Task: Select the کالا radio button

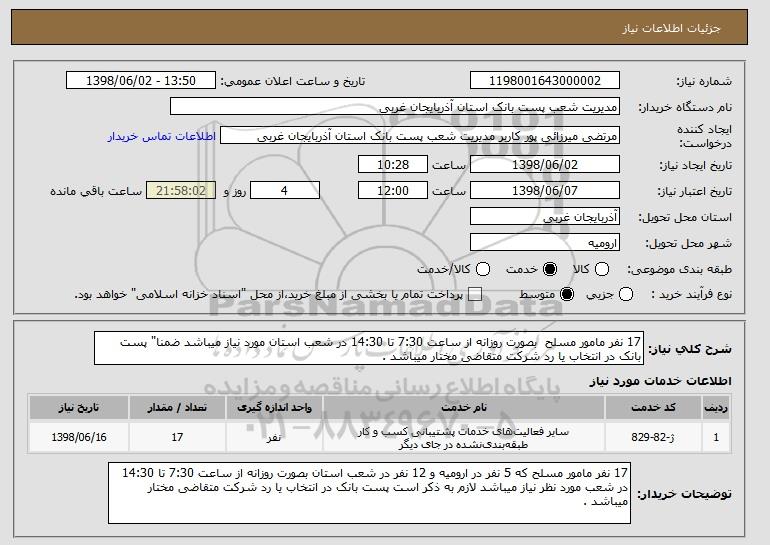Action: pyautogui.click(x=602, y=269)
